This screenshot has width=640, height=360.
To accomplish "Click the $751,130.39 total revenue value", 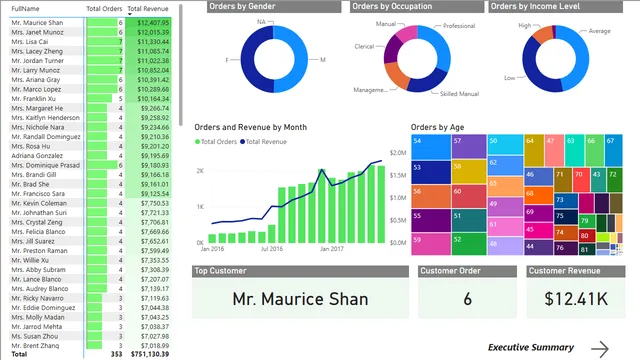I will click(150, 354).
